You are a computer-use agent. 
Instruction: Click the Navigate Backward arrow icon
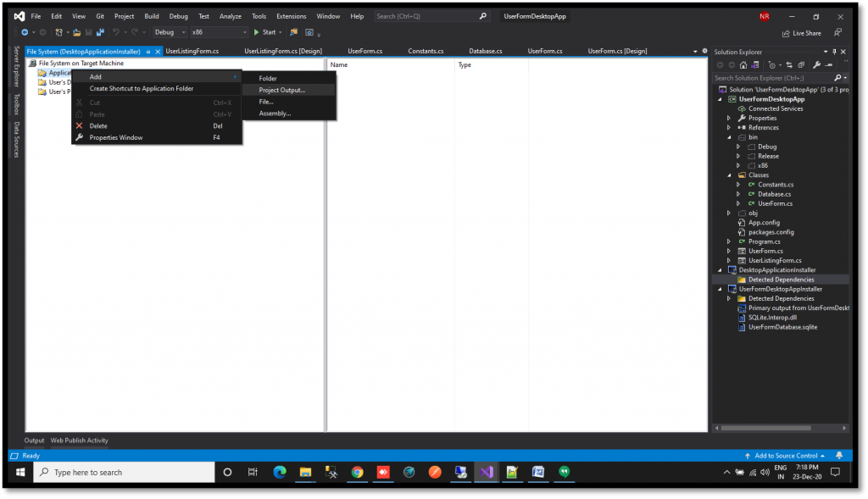tap(25, 33)
